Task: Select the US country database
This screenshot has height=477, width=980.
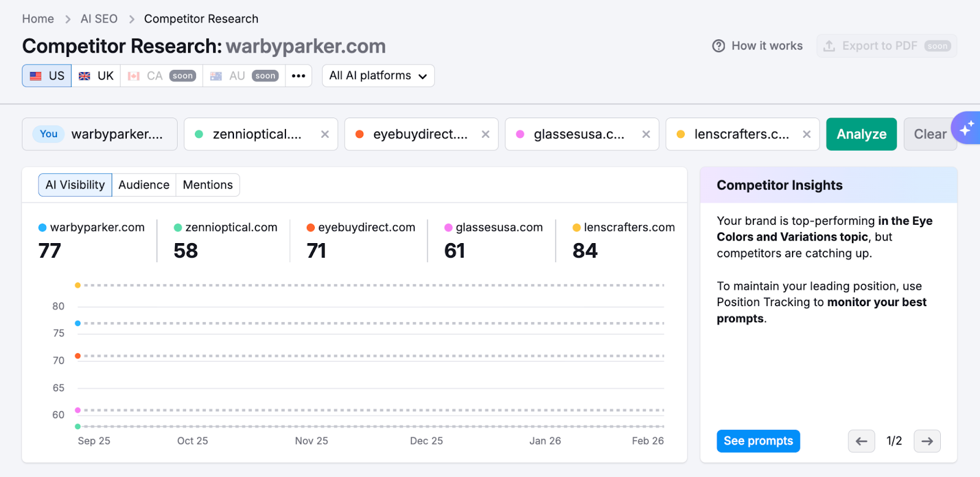Action: [47, 76]
